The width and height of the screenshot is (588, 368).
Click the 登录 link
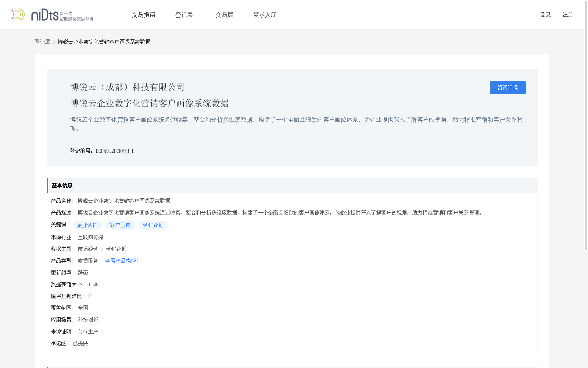(545, 15)
